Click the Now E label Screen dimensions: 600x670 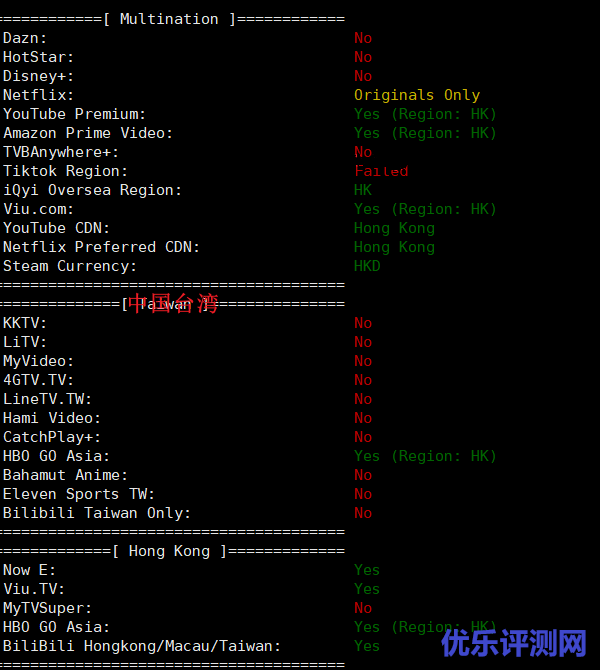[x=30, y=570]
